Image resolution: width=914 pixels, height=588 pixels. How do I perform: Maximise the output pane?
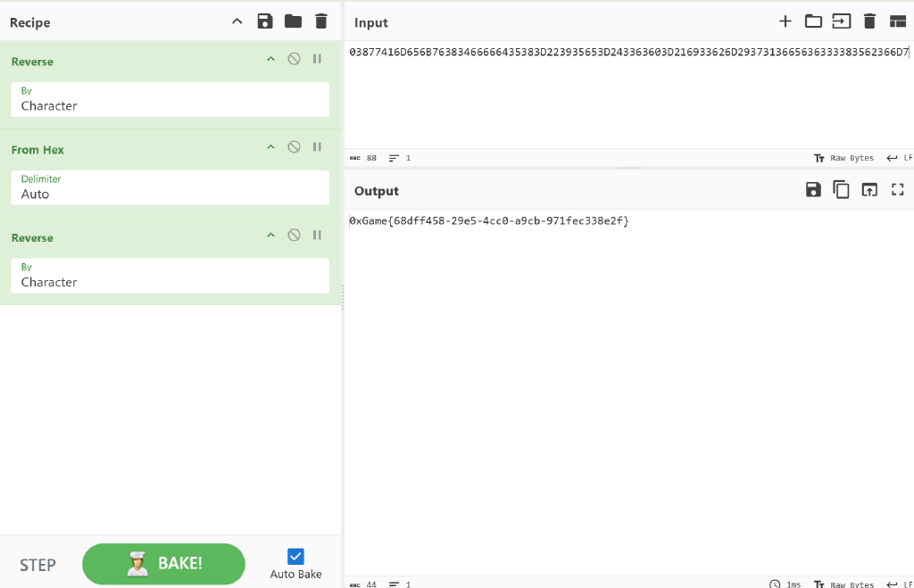tap(898, 189)
